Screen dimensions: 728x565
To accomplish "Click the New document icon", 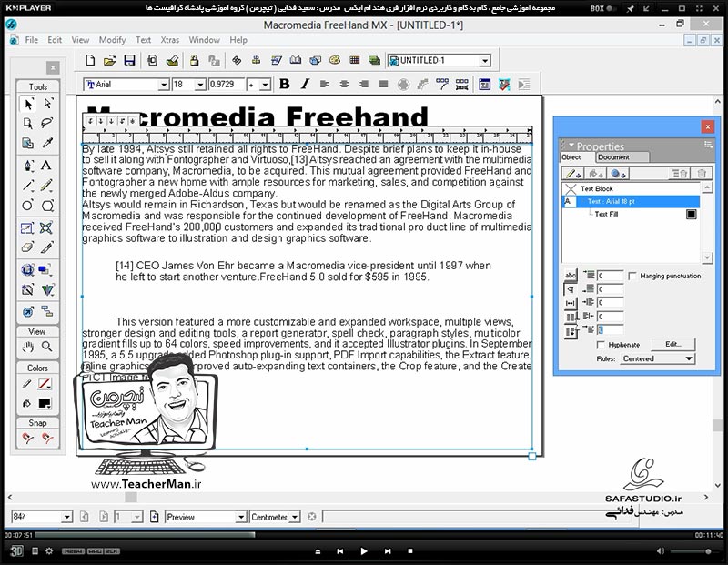I will click(x=90, y=60).
